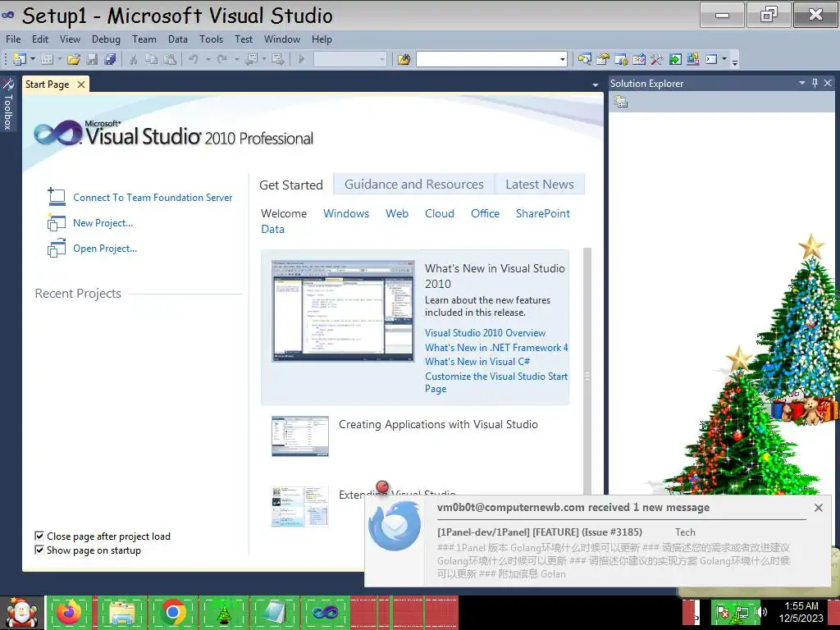The width and height of the screenshot is (840, 630).
Task: Click the Santa Start button
Action: coord(21,612)
